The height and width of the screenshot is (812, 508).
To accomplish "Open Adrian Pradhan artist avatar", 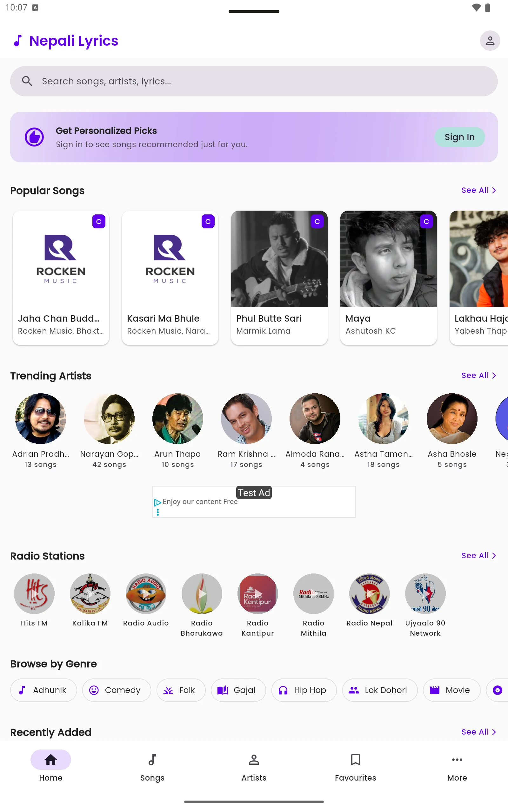I will 41,419.
